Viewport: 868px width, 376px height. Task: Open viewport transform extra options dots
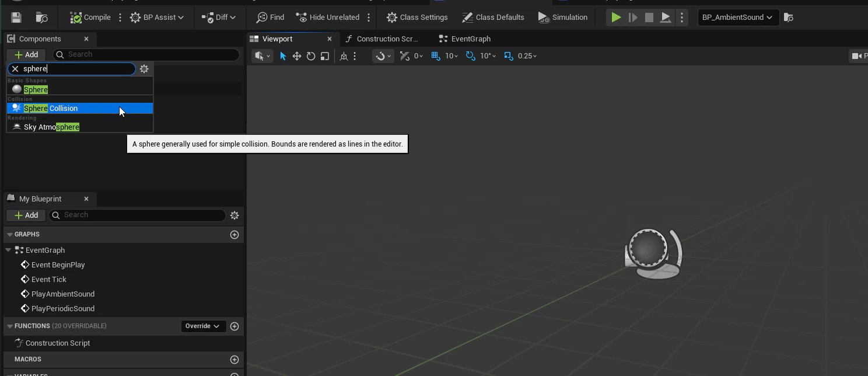tap(355, 56)
